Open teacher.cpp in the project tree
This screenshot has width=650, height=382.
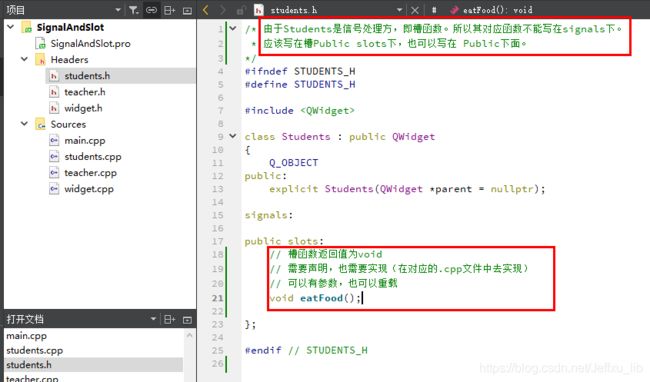[90, 173]
